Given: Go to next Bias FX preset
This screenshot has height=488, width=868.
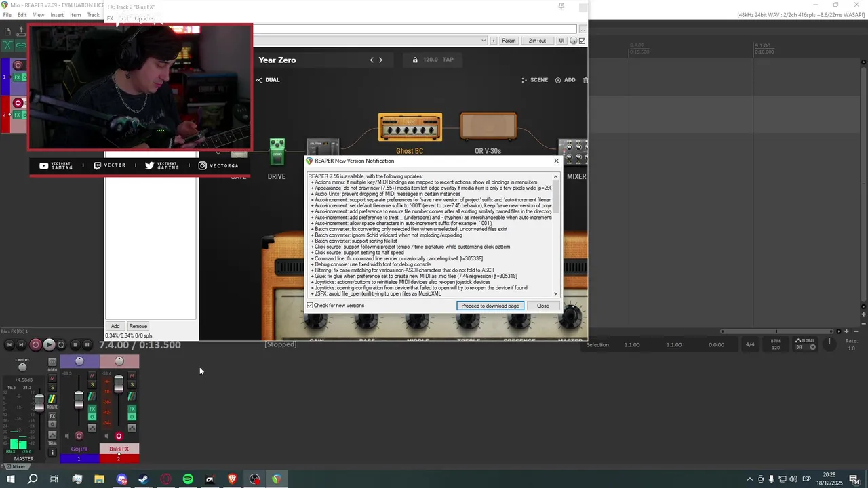Looking at the screenshot, I should point(380,60).
